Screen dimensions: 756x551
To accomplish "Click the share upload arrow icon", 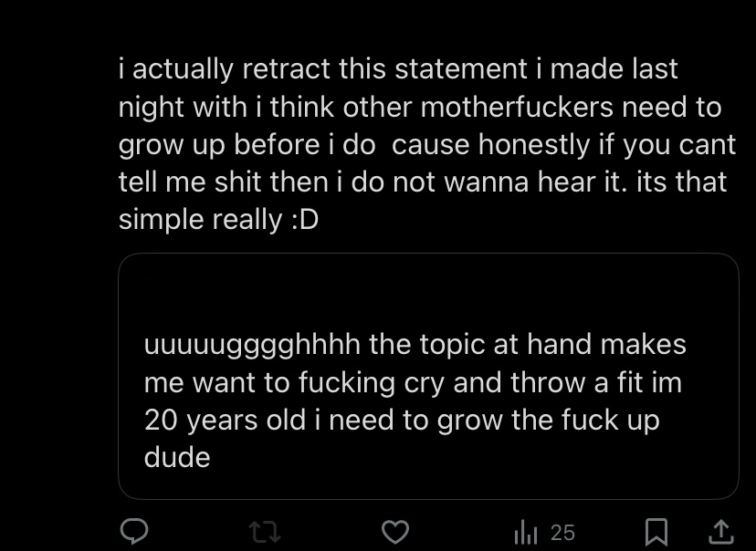I will [x=720, y=531].
